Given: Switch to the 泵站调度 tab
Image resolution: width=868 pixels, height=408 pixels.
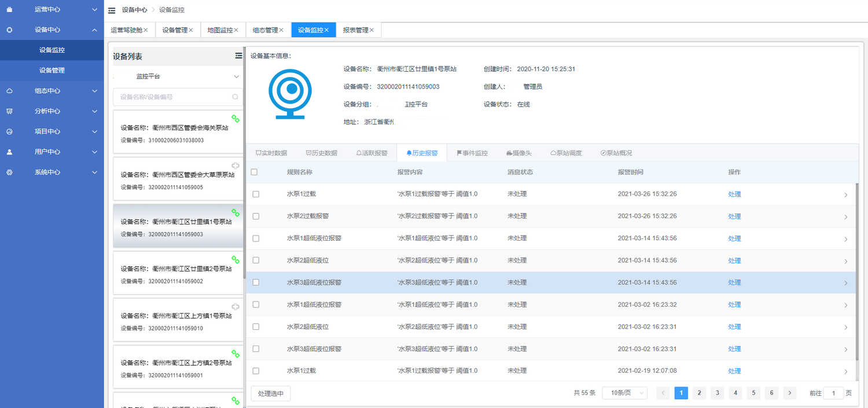Looking at the screenshot, I should (x=566, y=153).
